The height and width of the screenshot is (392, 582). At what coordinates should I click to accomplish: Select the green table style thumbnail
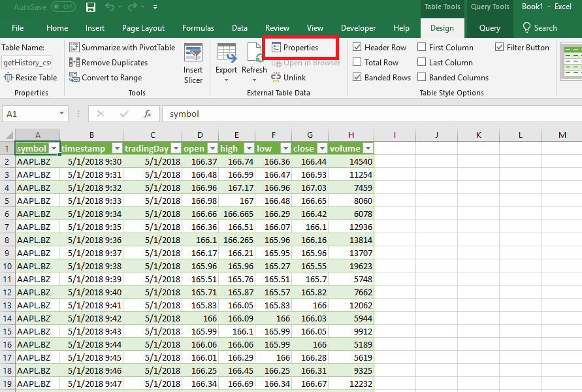click(572, 61)
